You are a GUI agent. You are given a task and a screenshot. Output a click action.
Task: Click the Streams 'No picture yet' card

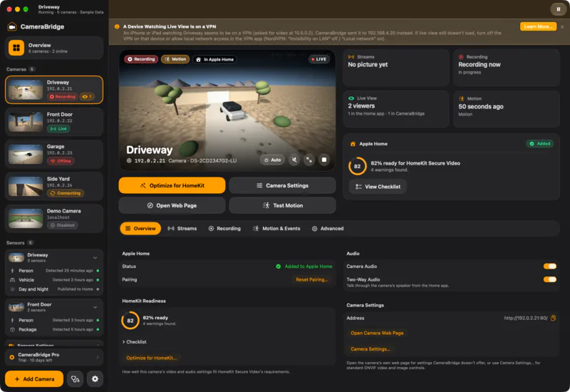tap(396, 68)
